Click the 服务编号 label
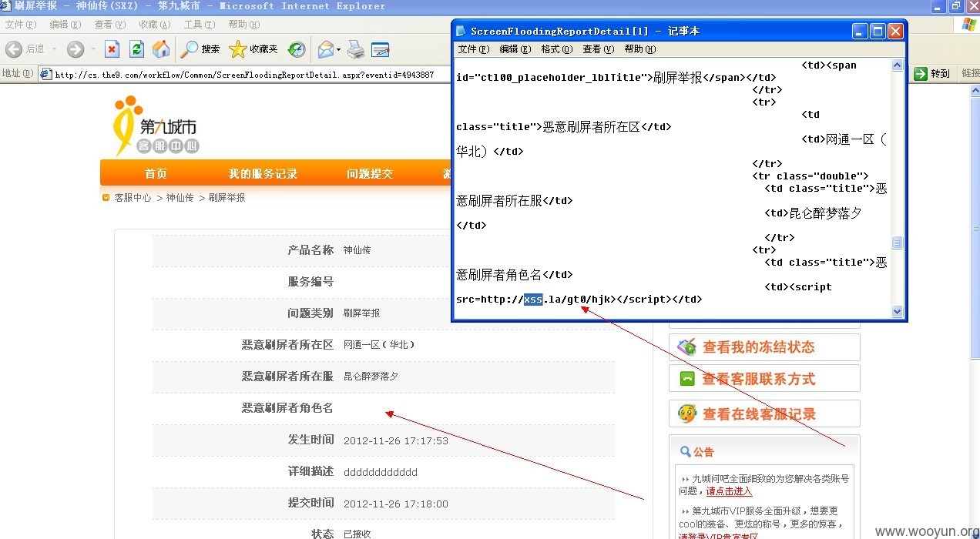This screenshot has height=539, width=980. 310,282
